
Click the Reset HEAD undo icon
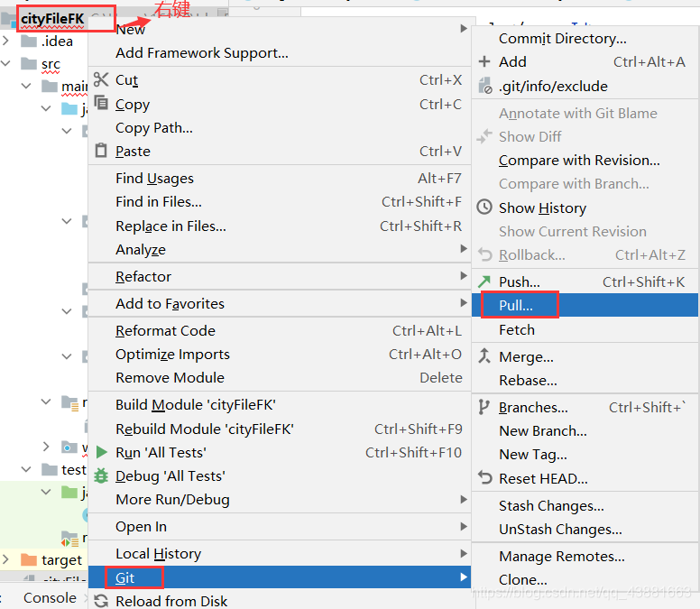(x=484, y=478)
